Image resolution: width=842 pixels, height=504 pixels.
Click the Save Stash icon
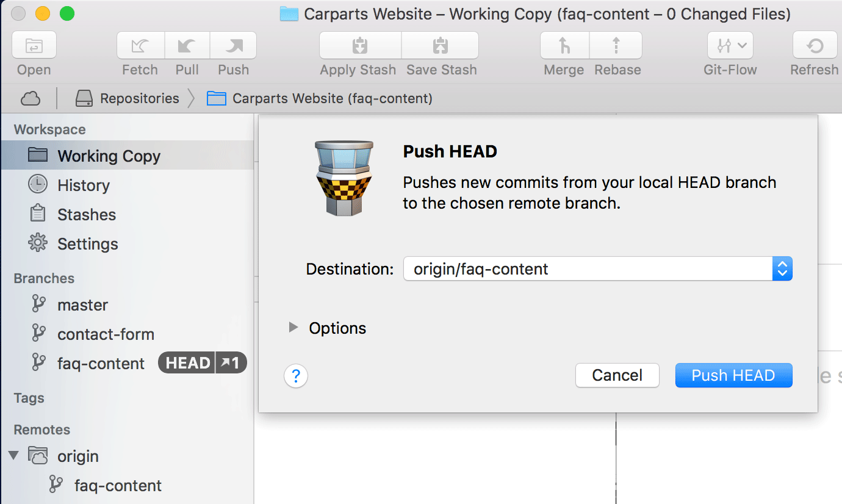[x=441, y=46]
